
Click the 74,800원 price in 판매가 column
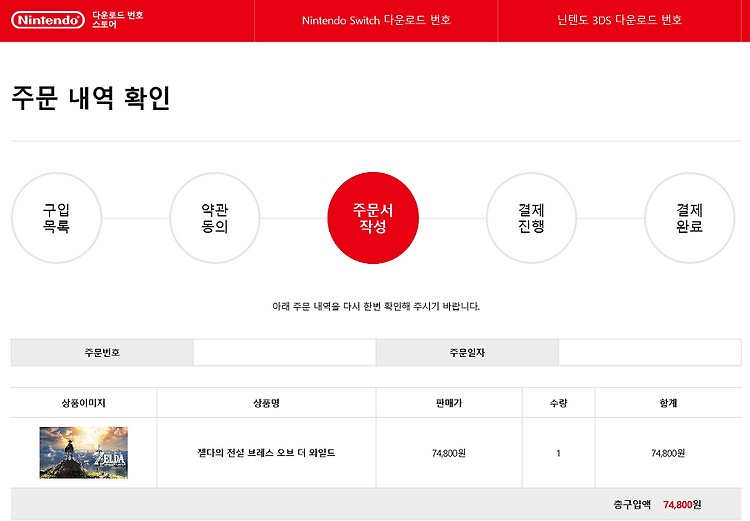click(x=449, y=453)
